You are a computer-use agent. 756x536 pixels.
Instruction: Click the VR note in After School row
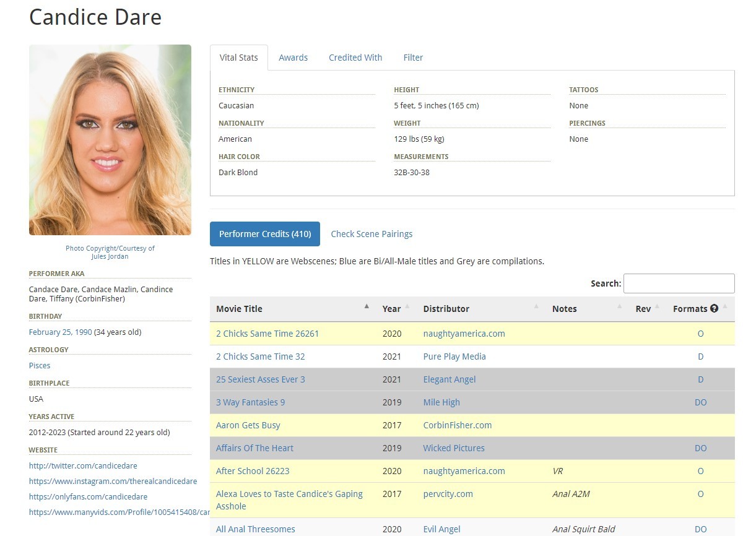click(x=558, y=471)
